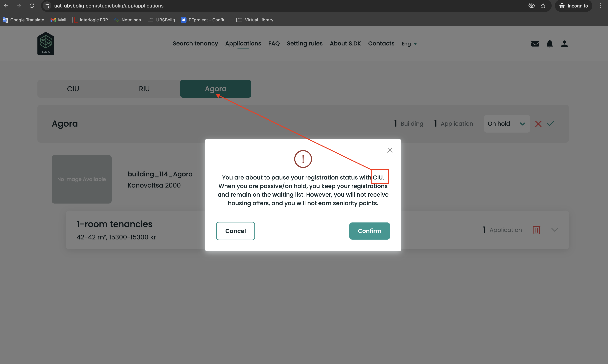Delete 1-room tenancies application with trash icon

[x=536, y=230]
